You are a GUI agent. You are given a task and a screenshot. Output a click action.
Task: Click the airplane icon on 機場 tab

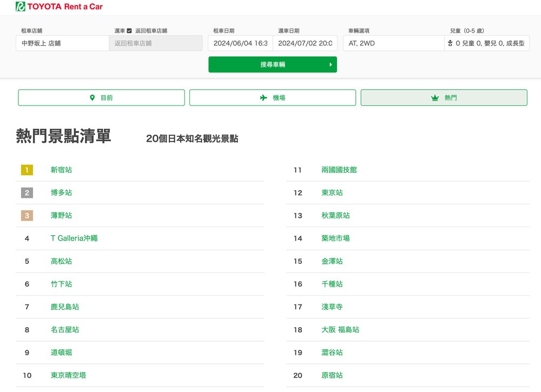263,98
